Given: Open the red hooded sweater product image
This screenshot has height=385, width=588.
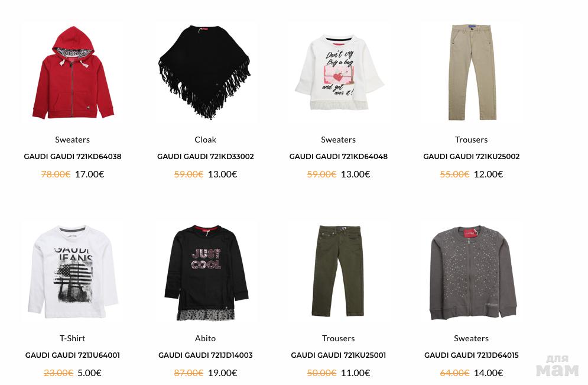Looking at the screenshot, I should pyautogui.click(x=72, y=72).
